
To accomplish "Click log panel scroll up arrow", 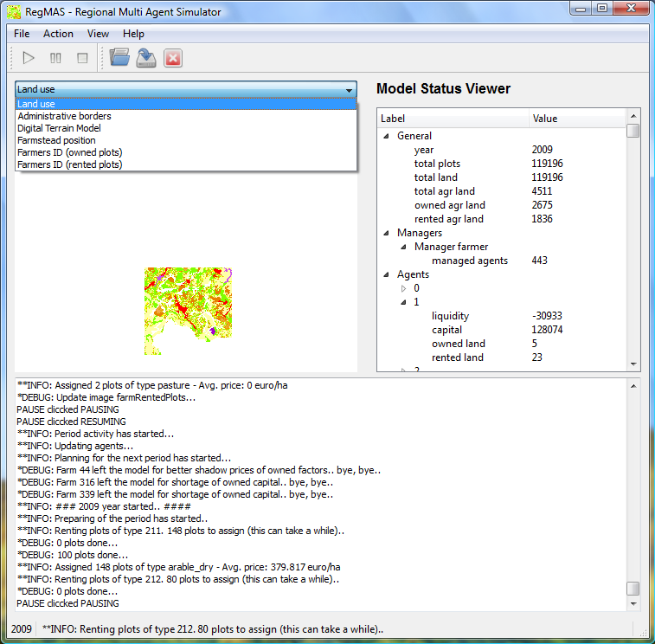I will pos(633,386).
